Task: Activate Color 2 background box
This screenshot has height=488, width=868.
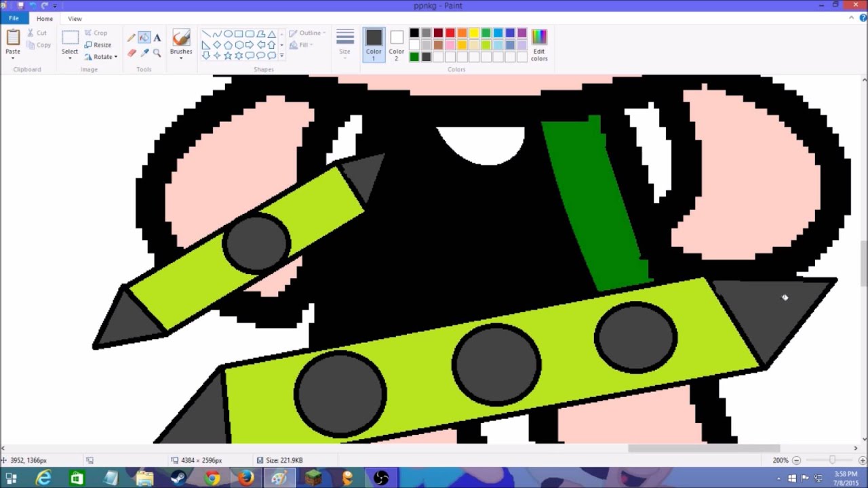Action: [x=397, y=45]
